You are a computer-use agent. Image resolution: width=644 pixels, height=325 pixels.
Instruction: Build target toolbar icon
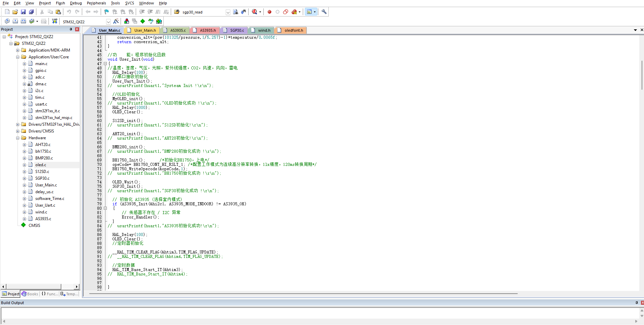pyautogui.click(x=15, y=21)
